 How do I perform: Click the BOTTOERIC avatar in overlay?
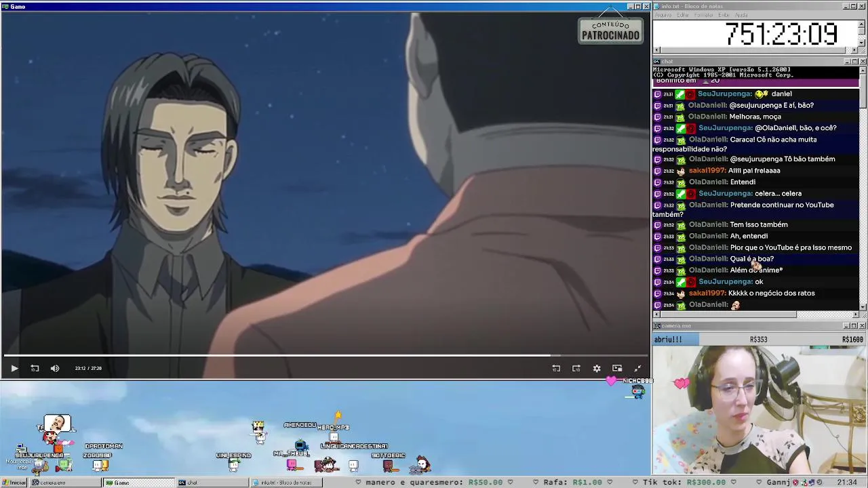389,465
